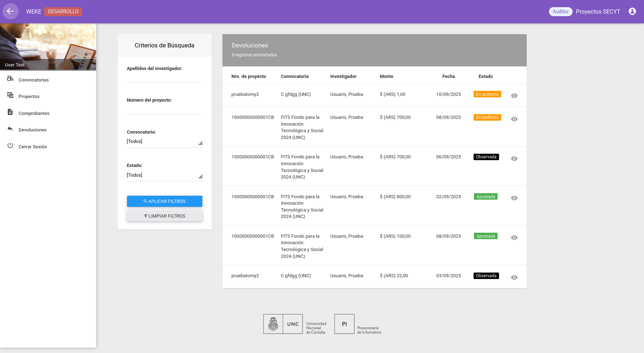Expand the Estado filter dropdown
The height and width of the screenshot is (353, 644).
click(164, 175)
